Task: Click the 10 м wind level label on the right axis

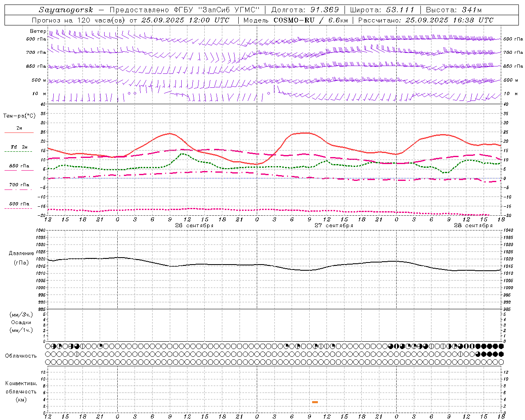Action: point(511,94)
